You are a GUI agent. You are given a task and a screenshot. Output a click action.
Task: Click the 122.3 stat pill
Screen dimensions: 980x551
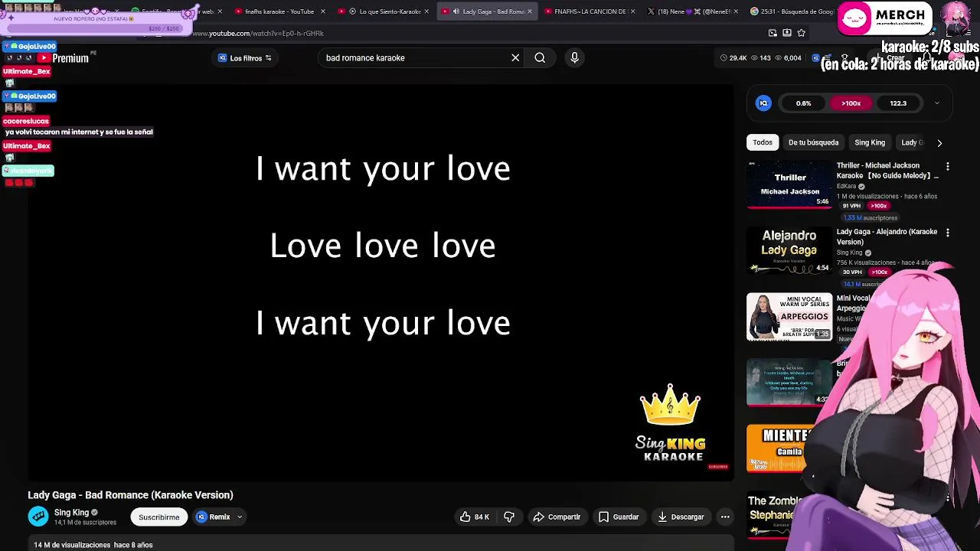pyautogui.click(x=898, y=103)
